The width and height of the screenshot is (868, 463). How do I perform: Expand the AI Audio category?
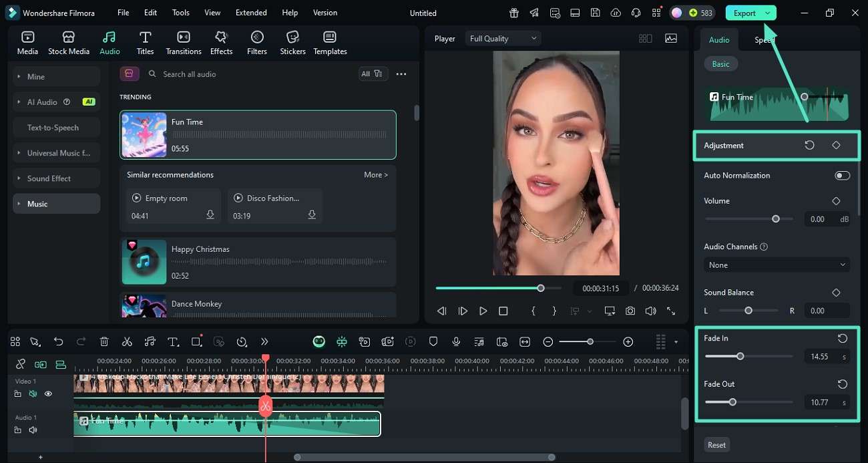(x=57, y=102)
